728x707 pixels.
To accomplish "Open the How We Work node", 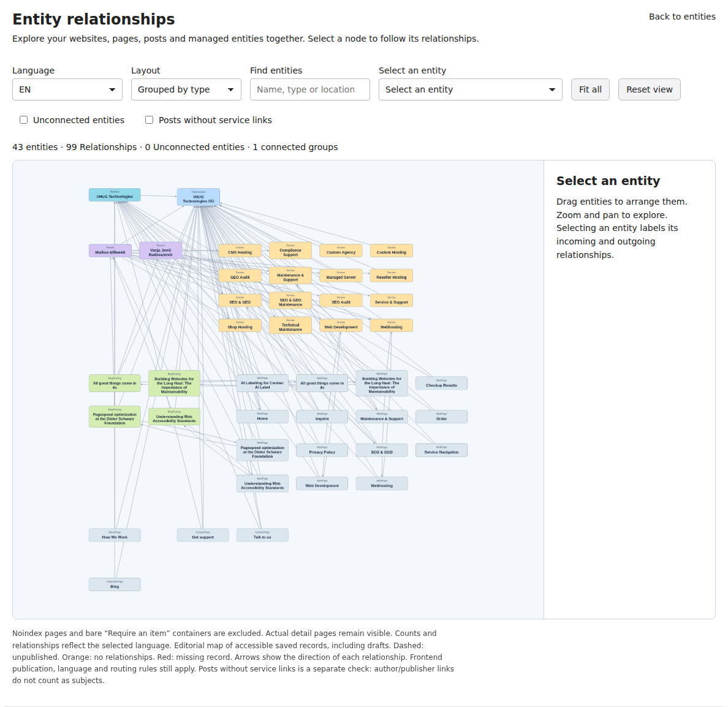I will (115, 535).
